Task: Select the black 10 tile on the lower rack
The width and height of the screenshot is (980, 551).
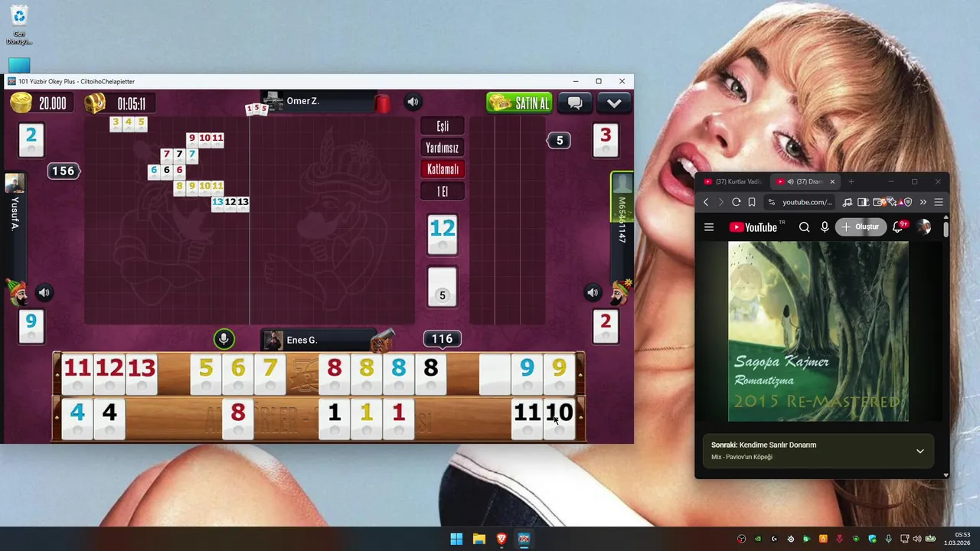Action: pos(559,419)
